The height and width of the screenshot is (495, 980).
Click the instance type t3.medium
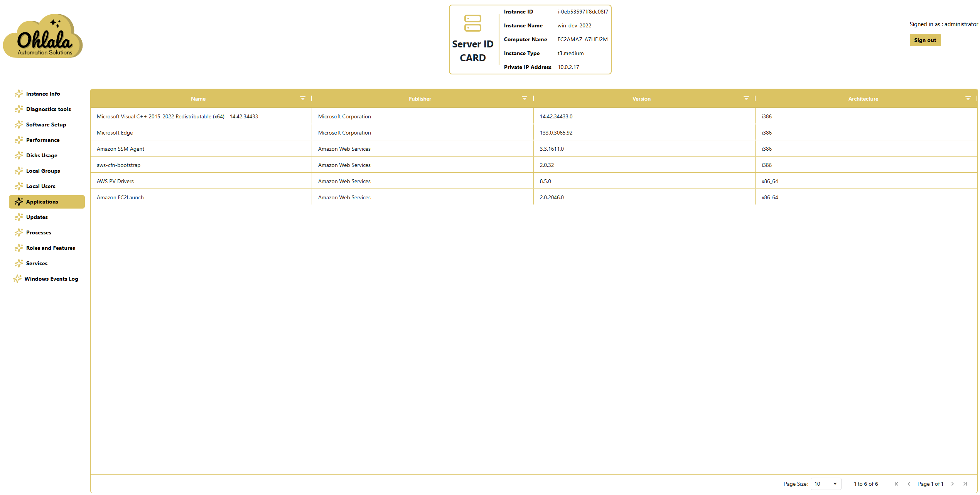coord(570,53)
